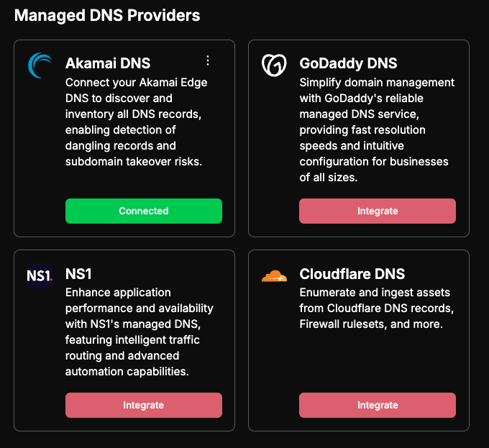Click the 'Simplify domain management' description text
Image resolution: width=489 pixels, height=448 pixels.
point(377,129)
